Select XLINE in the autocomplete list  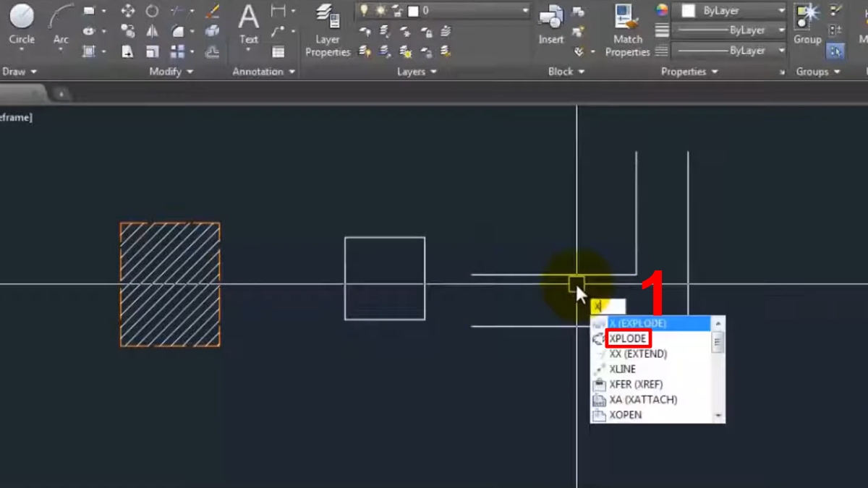click(622, 369)
